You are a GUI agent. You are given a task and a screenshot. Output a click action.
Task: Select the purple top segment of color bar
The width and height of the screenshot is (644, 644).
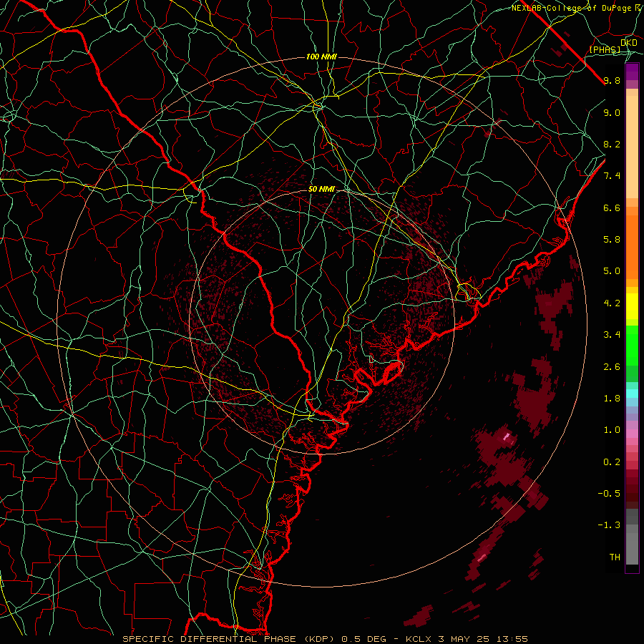pos(632,72)
